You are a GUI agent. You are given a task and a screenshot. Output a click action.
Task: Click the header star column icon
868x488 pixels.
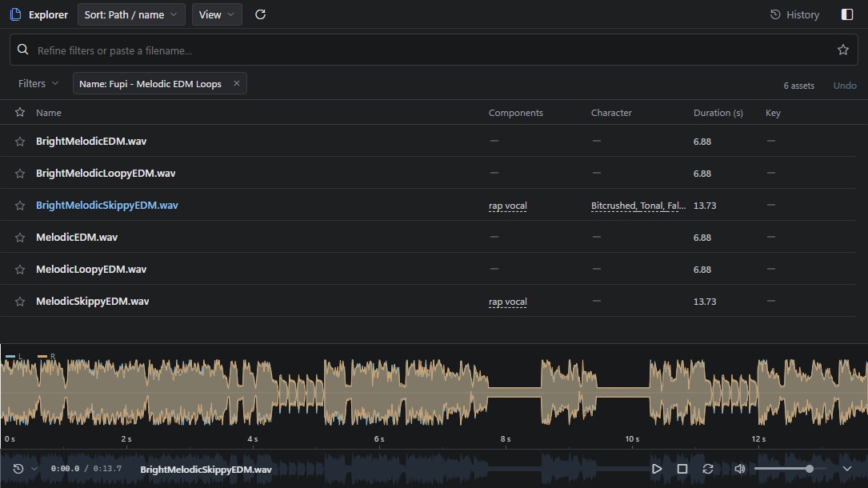tap(20, 112)
